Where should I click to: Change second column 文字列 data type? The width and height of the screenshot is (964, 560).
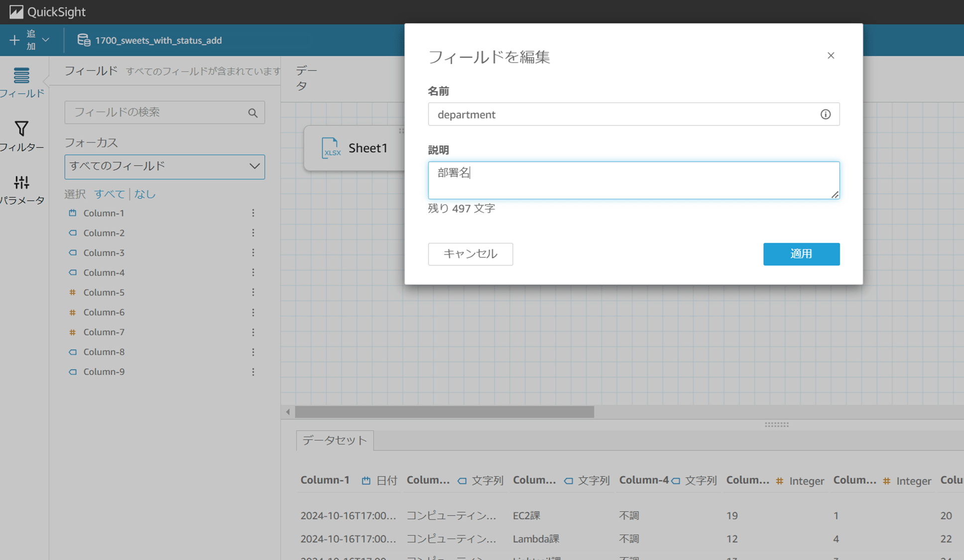(x=481, y=481)
